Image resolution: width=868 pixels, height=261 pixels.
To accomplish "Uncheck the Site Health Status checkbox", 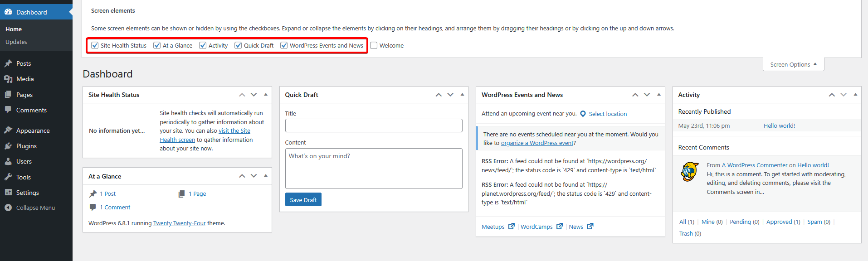I will coord(95,45).
